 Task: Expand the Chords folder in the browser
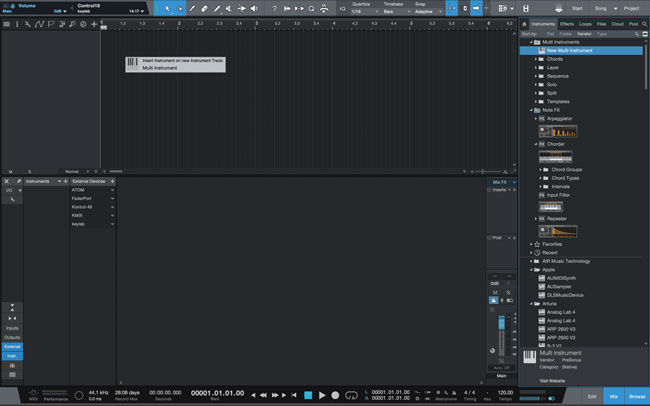536,59
